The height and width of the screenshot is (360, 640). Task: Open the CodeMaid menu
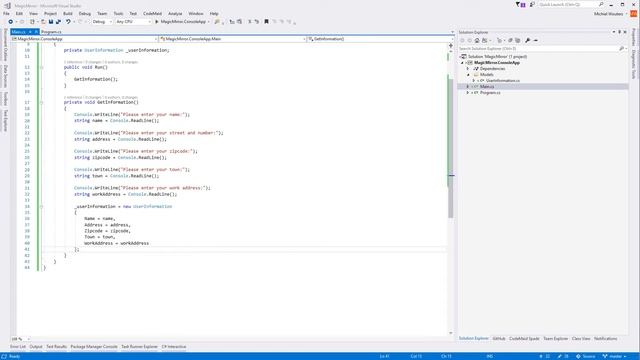coord(152,13)
